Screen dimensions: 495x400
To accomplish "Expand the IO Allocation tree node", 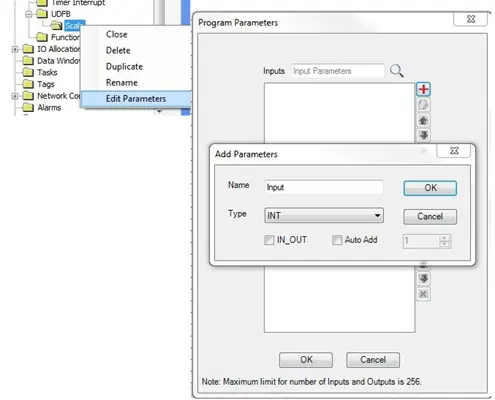I will click(x=15, y=49).
